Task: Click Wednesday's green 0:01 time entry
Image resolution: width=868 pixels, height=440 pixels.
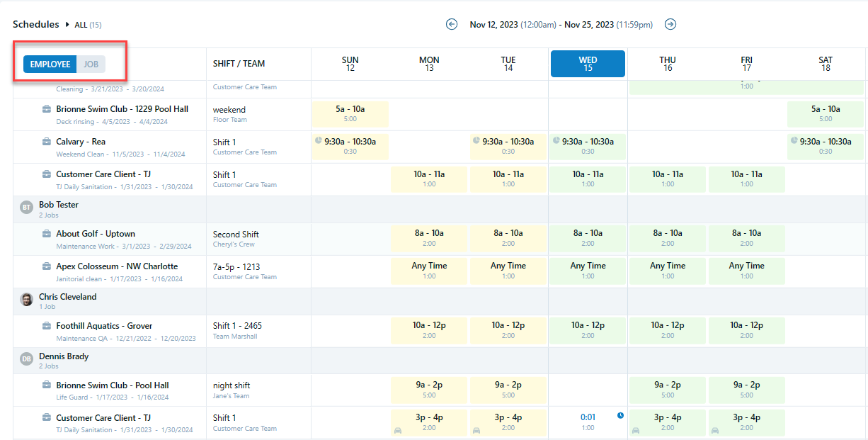Action: (588, 416)
